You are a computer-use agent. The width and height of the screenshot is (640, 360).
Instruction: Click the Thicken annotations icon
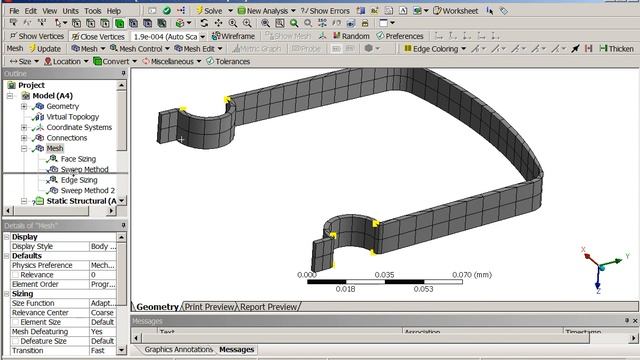(x=604, y=49)
